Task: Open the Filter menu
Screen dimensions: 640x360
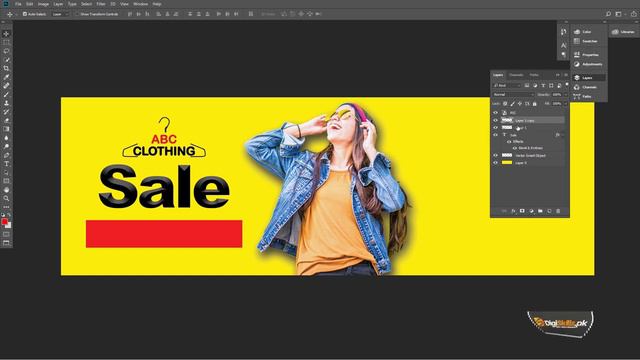Action: point(101,4)
